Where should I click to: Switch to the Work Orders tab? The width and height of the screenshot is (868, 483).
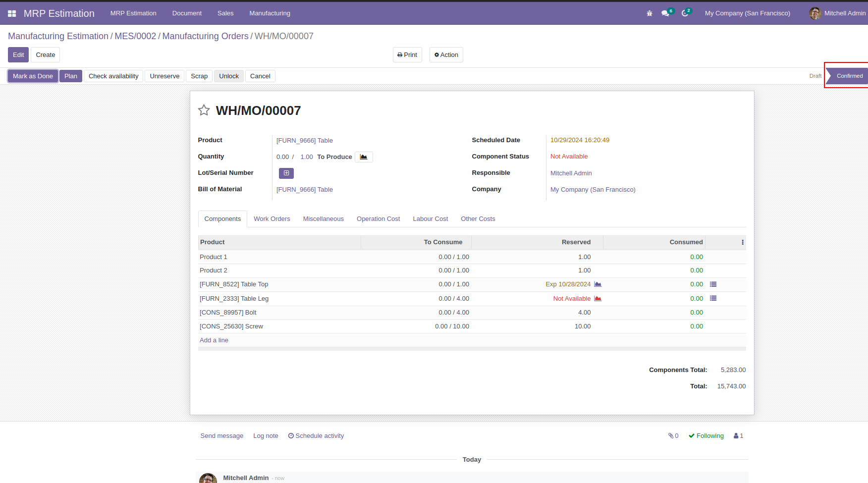tap(272, 219)
